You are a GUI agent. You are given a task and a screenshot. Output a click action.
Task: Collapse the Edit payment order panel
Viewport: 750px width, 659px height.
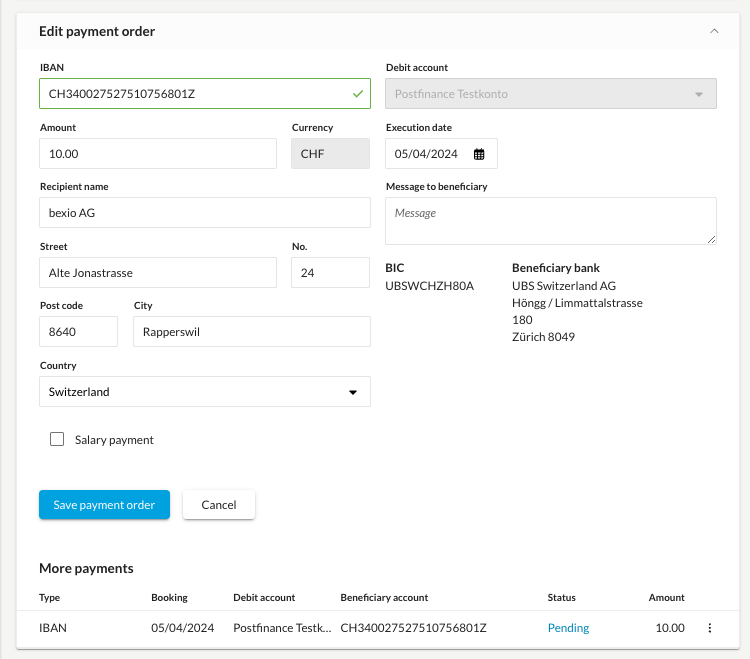pos(714,31)
